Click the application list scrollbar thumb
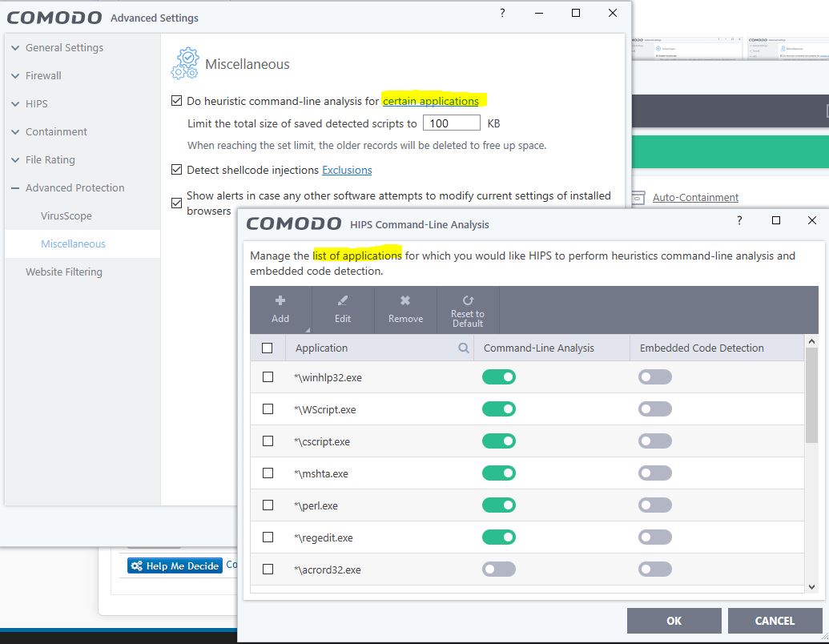The height and width of the screenshot is (644, 829). [811, 395]
